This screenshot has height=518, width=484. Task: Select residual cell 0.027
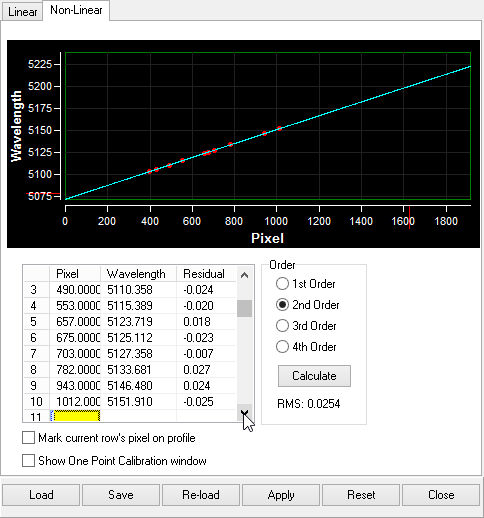[206, 370]
